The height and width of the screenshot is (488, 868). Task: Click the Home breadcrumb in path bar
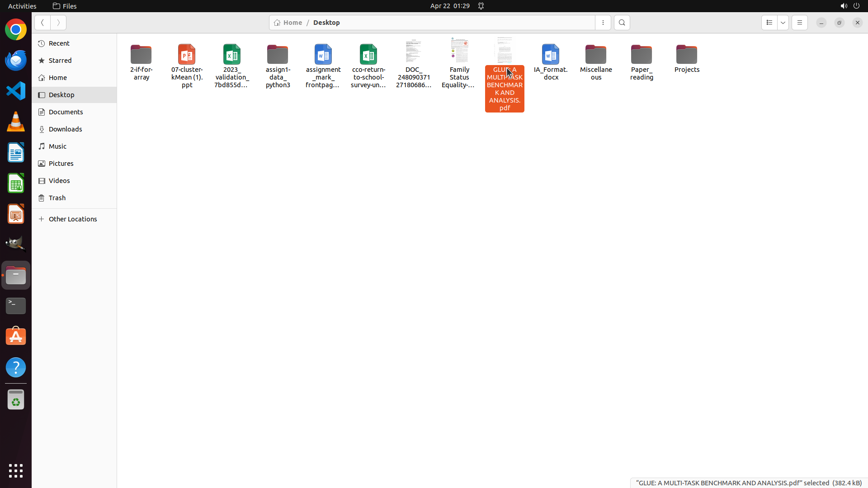(288, 23)
